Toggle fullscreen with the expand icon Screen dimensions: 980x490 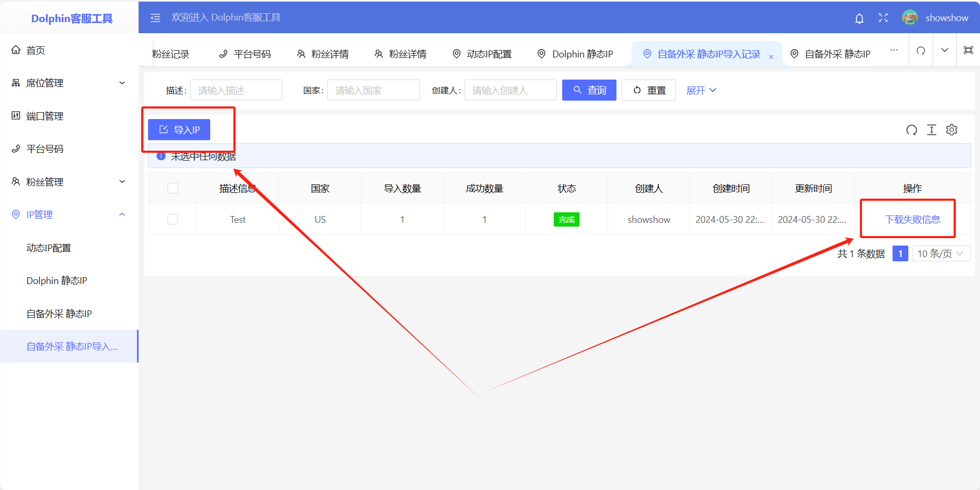point(884,18)
